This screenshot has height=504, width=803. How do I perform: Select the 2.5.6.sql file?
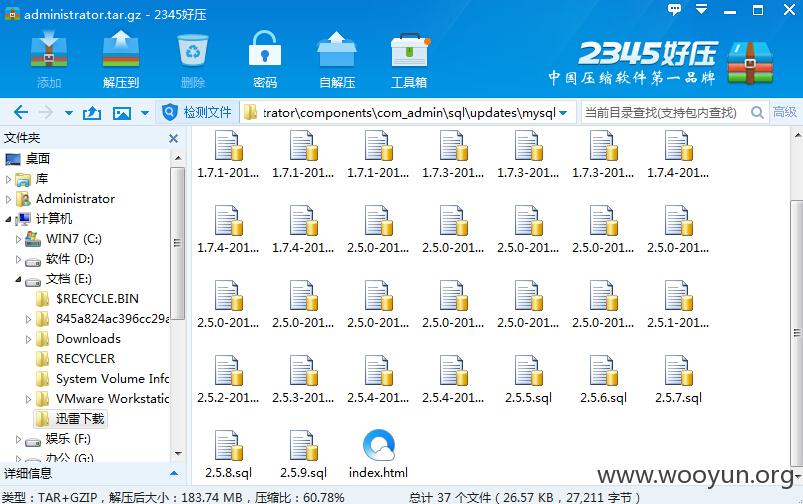coord(603,379)
